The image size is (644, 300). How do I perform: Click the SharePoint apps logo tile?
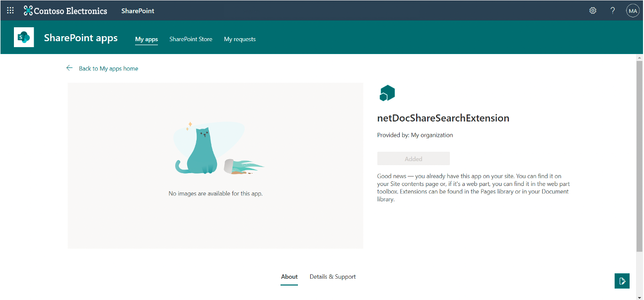(x=24, y=37)
